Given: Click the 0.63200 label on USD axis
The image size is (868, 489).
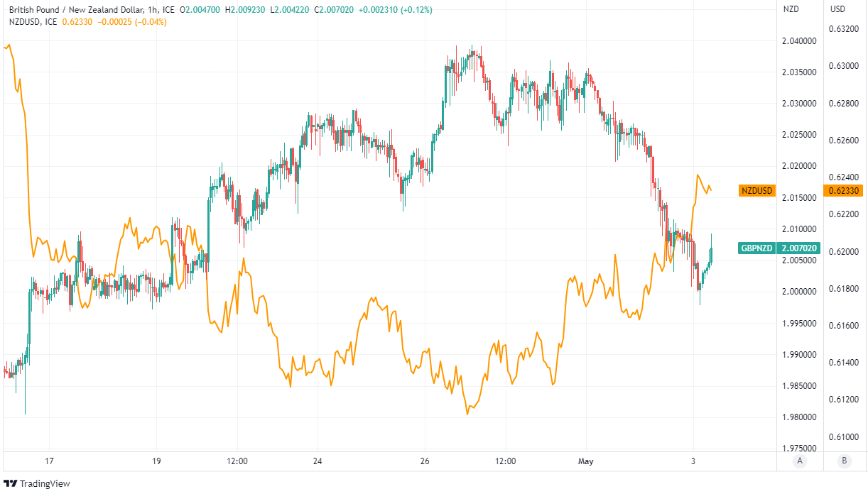Looking at the screenshot, I should click(x=844, y=29).
